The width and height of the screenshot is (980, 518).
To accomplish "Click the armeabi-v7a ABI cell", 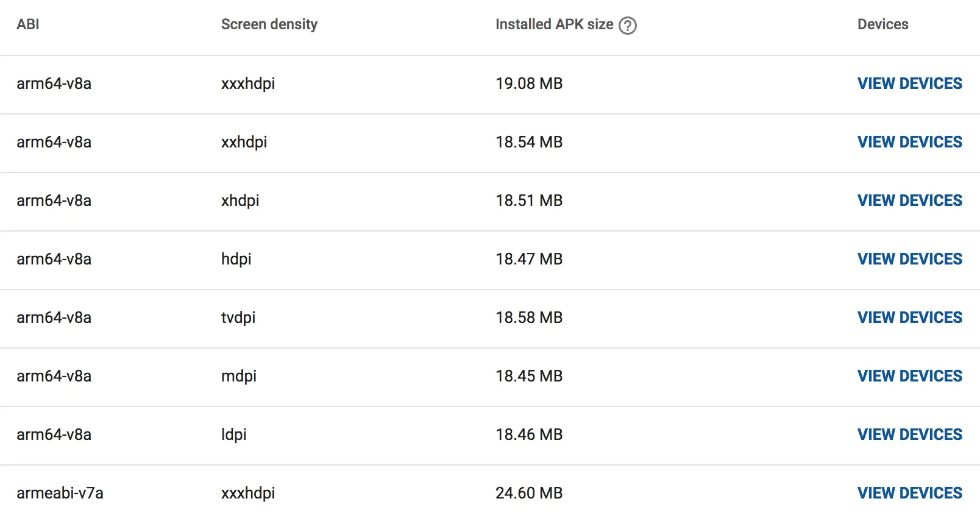I will coord(60,493).
